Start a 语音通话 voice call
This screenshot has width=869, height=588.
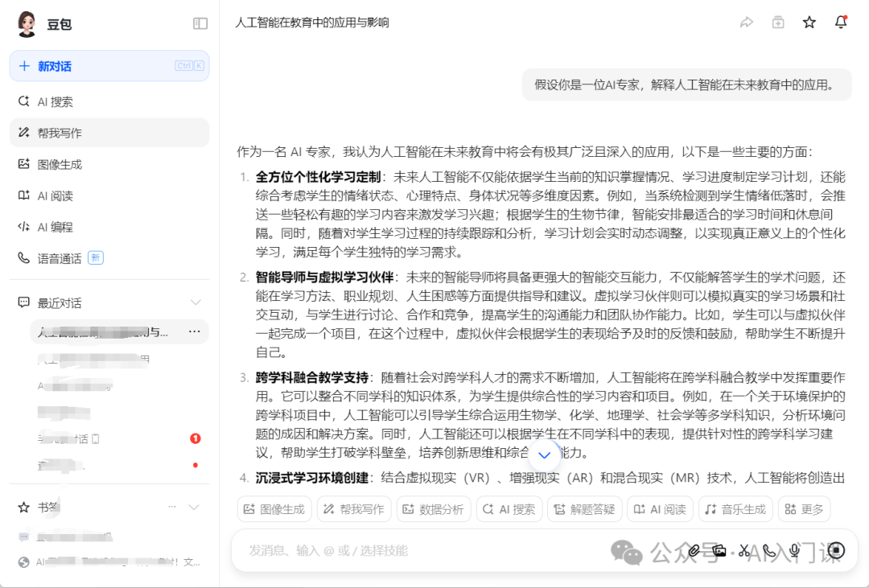(x=57, y=257)
